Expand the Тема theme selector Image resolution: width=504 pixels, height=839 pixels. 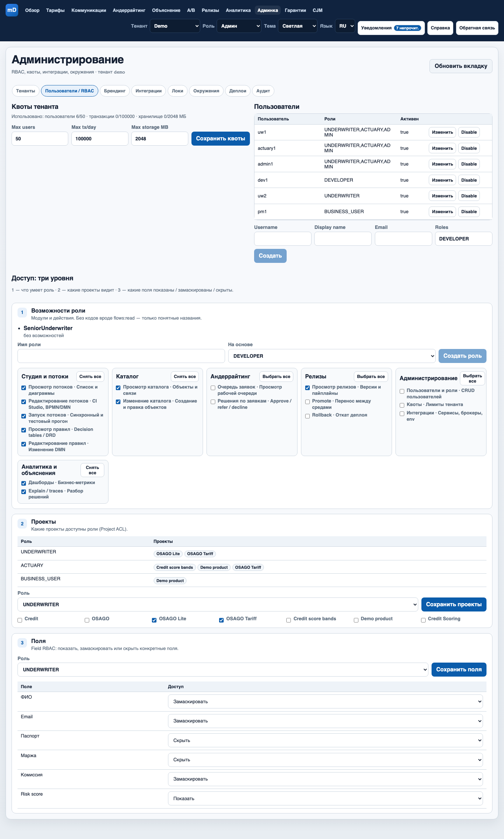click(297, 26)
